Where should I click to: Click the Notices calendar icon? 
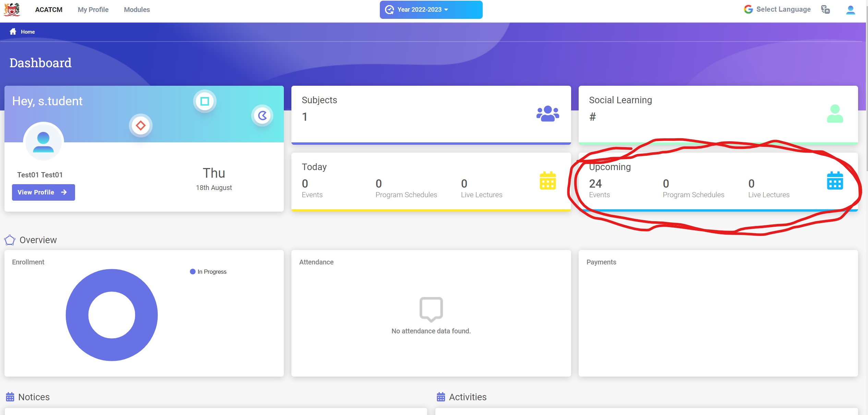pos(10,397)
